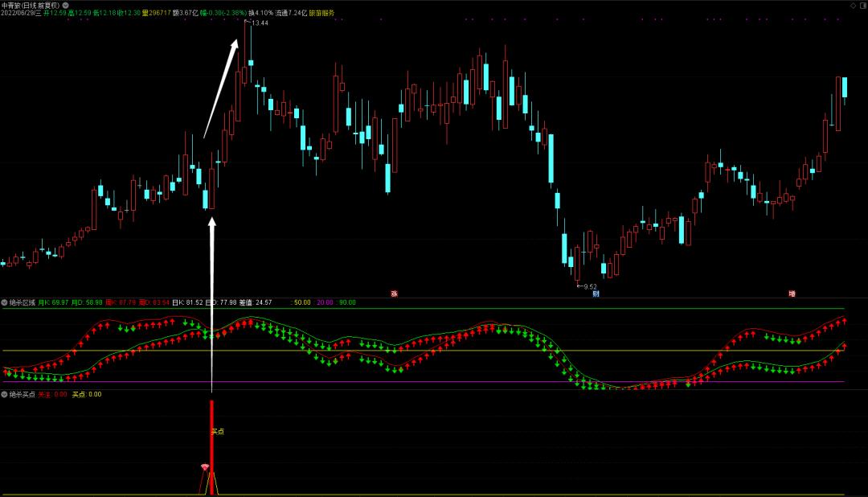Click the 日K: 81.52 value
The image size is (868, 497).
[187, 302]
